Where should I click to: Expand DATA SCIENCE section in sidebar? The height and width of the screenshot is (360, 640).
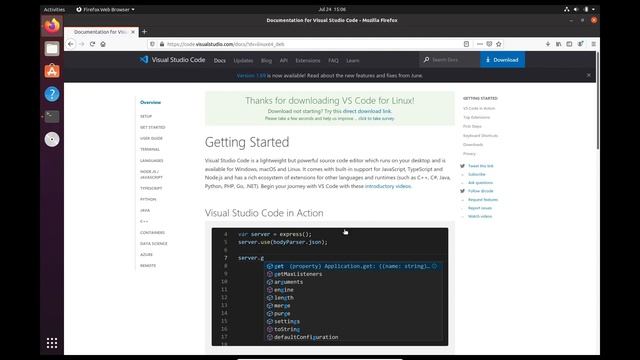[153, 243]
